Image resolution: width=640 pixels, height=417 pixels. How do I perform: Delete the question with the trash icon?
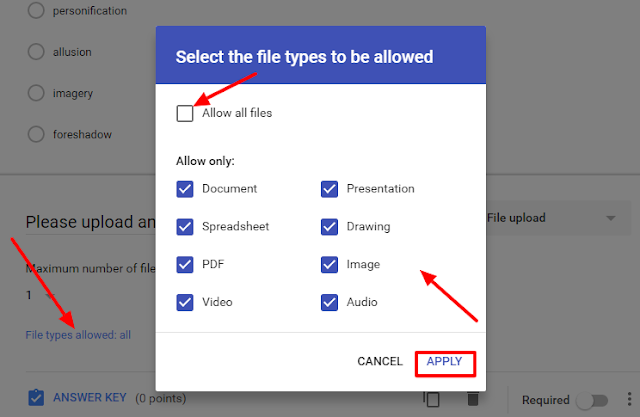(x=472, y=399)
